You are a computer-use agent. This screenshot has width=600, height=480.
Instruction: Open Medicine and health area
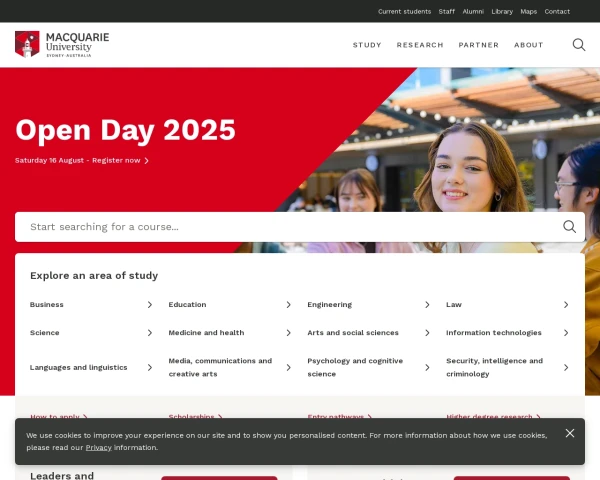point(206,333)
